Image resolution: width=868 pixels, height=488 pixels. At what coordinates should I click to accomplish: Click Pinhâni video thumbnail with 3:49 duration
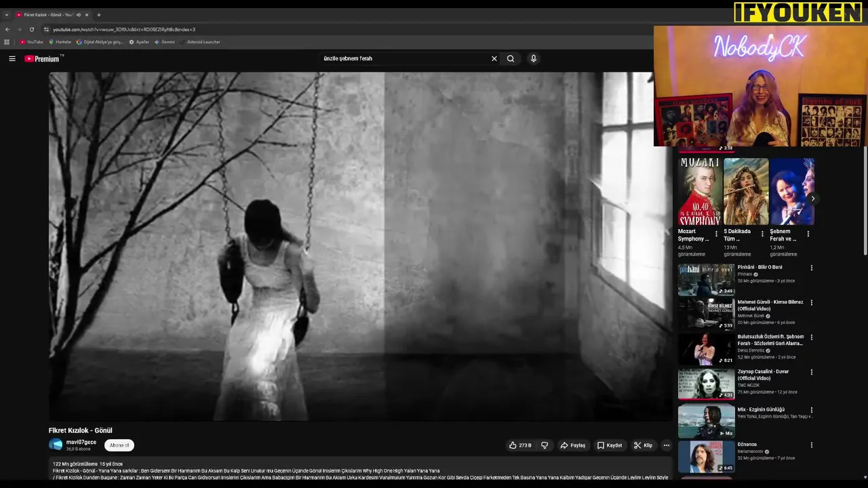(706, 279)
